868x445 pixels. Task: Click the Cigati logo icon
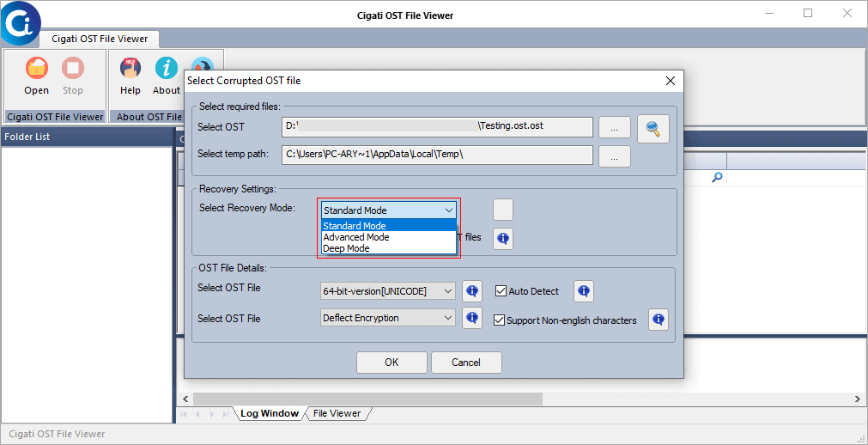point(20,22)
